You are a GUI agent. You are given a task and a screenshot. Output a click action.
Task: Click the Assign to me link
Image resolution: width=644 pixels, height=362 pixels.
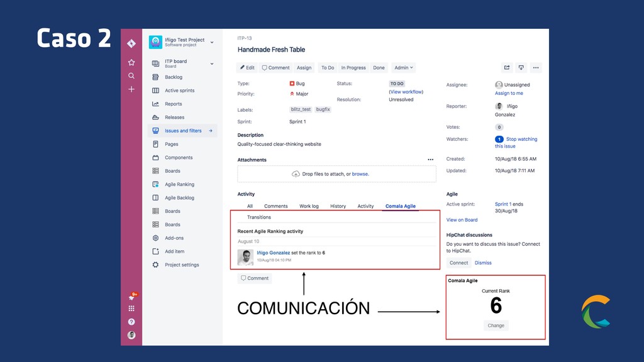pos(509,93)
